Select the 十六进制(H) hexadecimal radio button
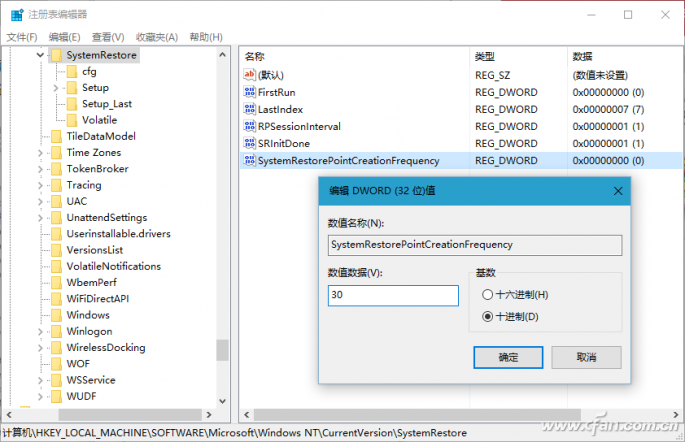 coord(488,295)
